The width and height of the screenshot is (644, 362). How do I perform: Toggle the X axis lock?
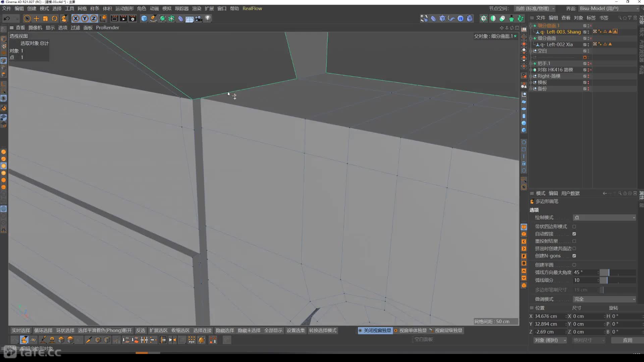76,18
